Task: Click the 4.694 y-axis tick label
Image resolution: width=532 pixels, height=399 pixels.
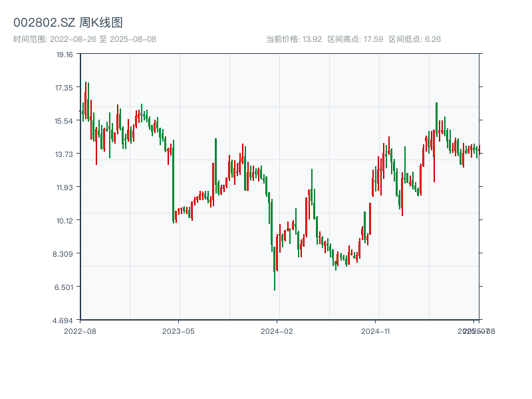Action: [65, 321]
